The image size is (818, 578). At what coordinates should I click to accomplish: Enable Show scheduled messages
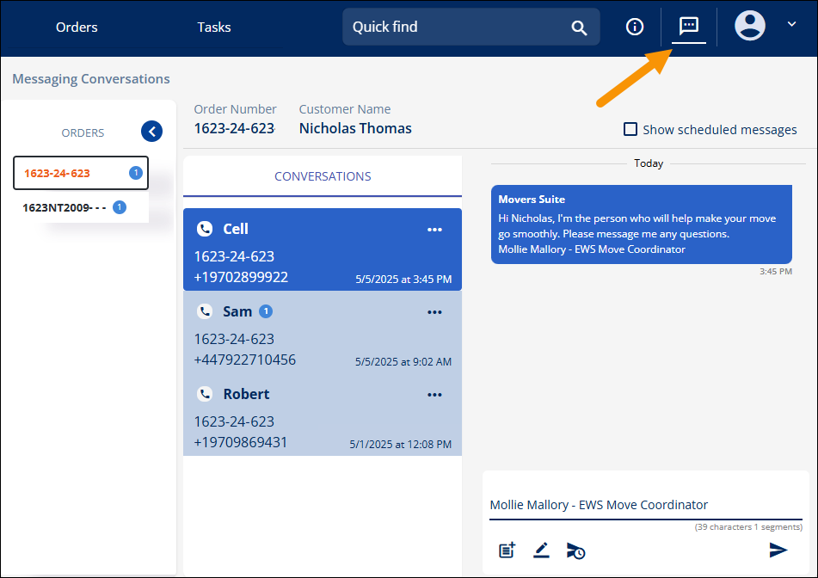[x=629, y=129]
